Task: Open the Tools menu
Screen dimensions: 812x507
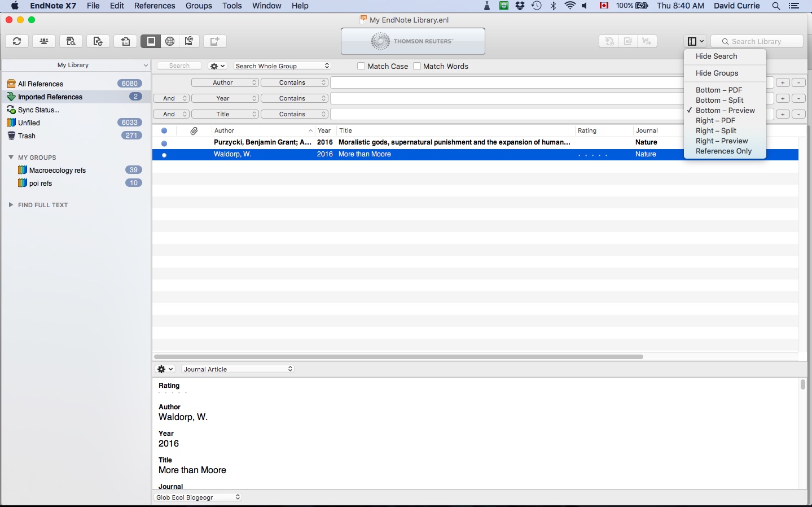Action: 232,6
